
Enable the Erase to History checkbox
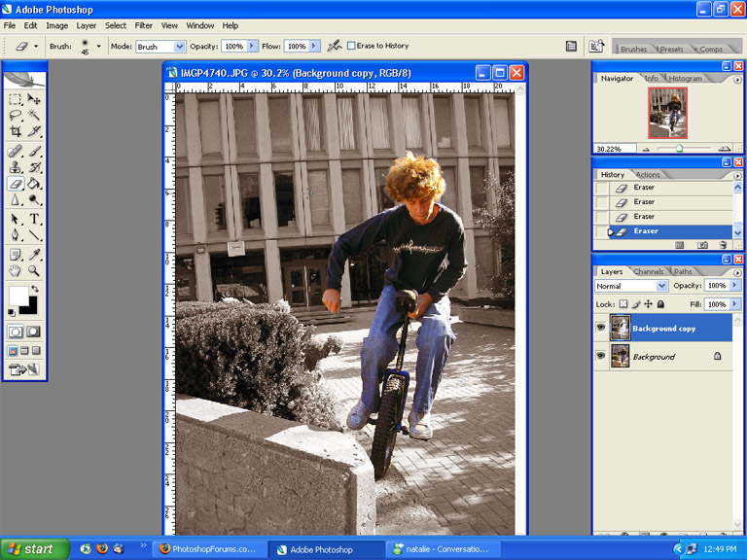point(352,46)
